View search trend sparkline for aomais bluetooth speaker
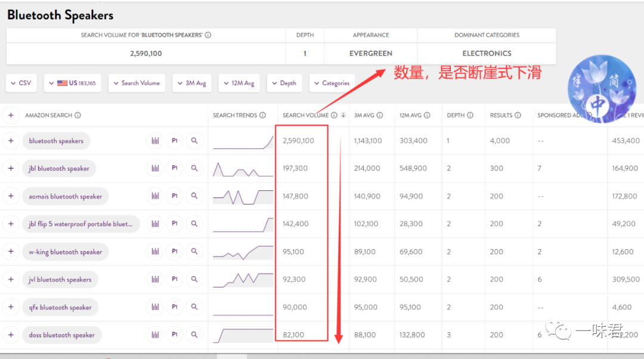 tap(243, 197)
